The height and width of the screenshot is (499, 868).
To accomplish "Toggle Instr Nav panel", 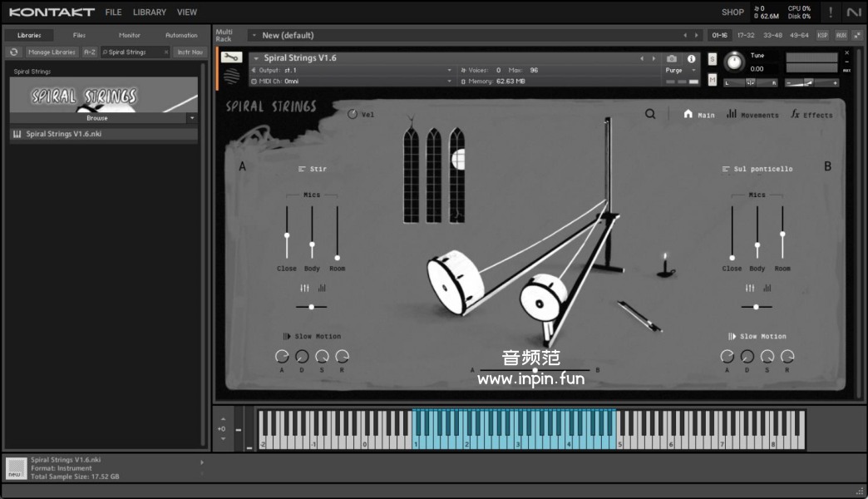I will 190,52.
